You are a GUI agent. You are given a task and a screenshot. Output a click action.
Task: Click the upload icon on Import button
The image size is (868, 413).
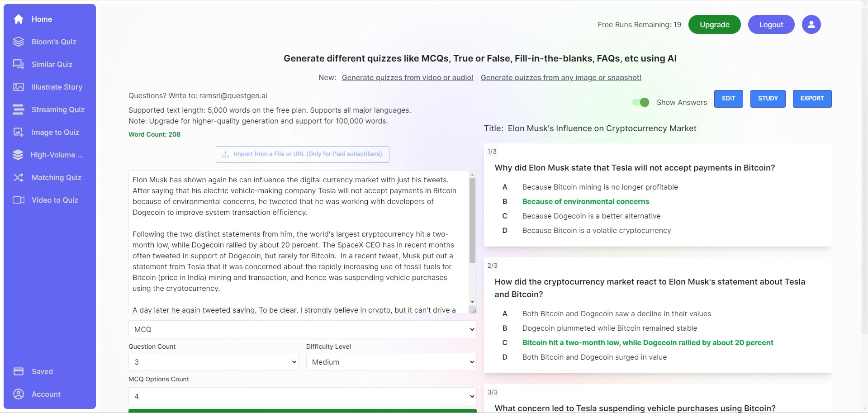click(226, 154)
